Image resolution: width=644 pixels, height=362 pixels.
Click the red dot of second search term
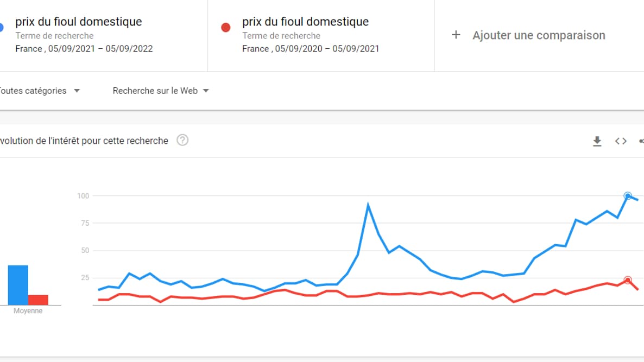coord(226,27)
